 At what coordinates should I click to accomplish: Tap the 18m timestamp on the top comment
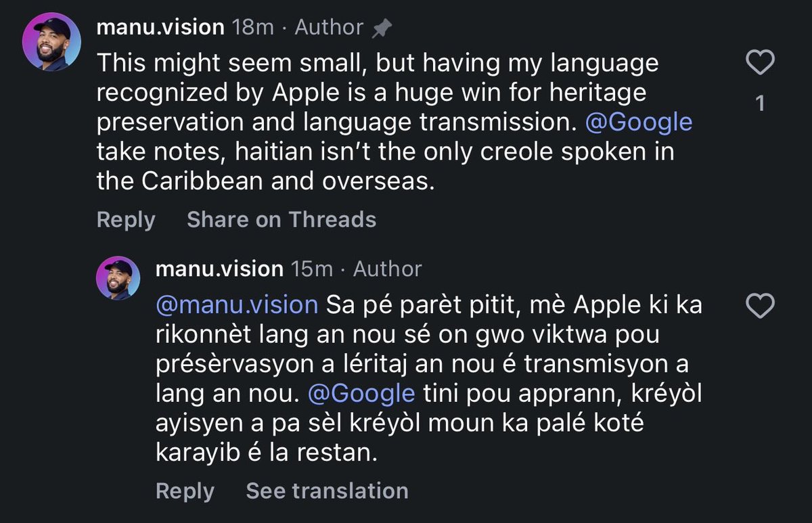click(x=252, y=27)
